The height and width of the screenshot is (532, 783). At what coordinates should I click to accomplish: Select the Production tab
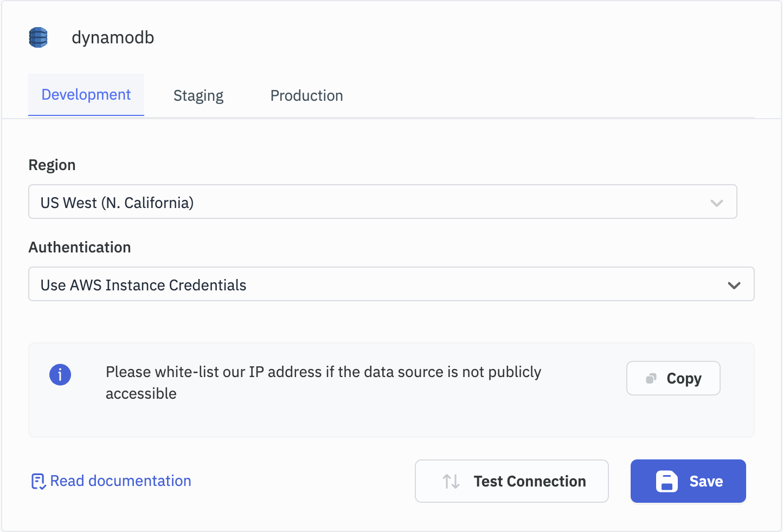coord(306,96)
